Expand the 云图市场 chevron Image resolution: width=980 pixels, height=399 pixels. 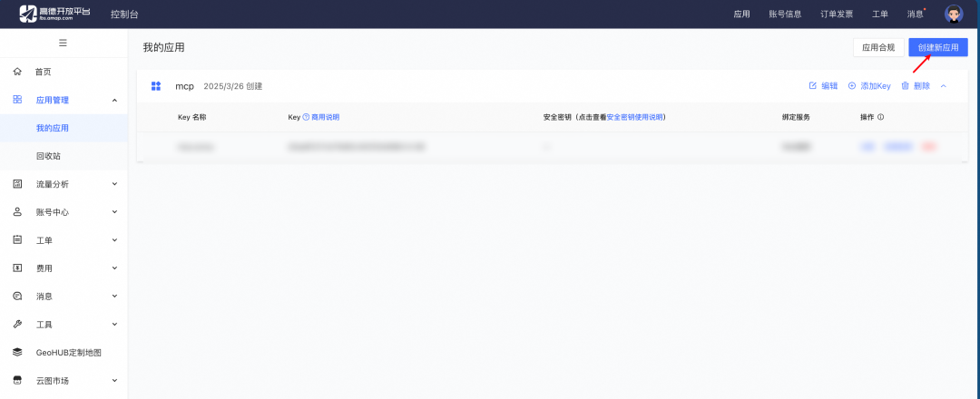pos(115,381)
